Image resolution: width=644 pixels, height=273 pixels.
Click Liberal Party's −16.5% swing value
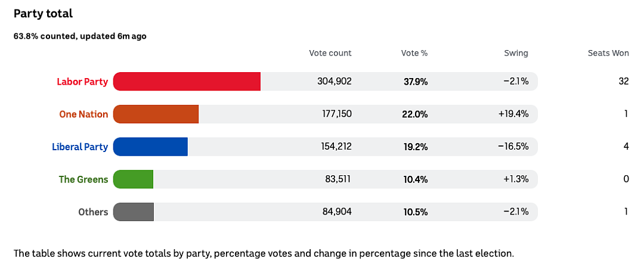point(513,147)
